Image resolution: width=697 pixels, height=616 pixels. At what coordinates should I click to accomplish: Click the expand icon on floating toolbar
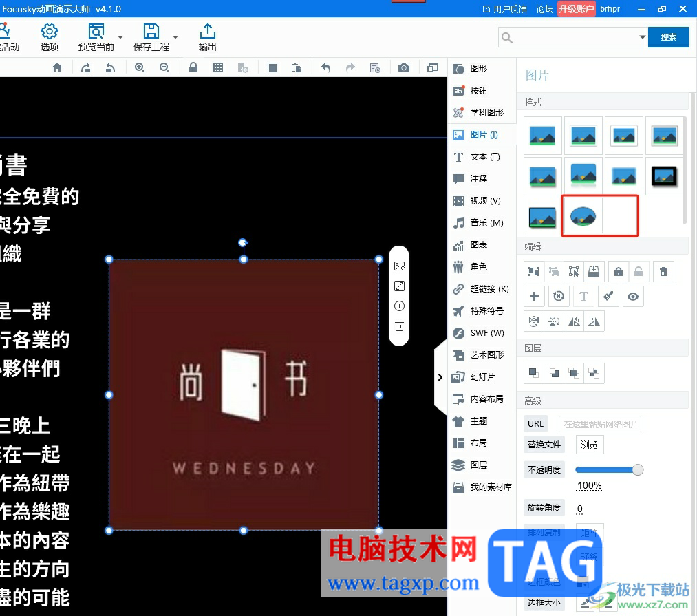tap(399, 286)
